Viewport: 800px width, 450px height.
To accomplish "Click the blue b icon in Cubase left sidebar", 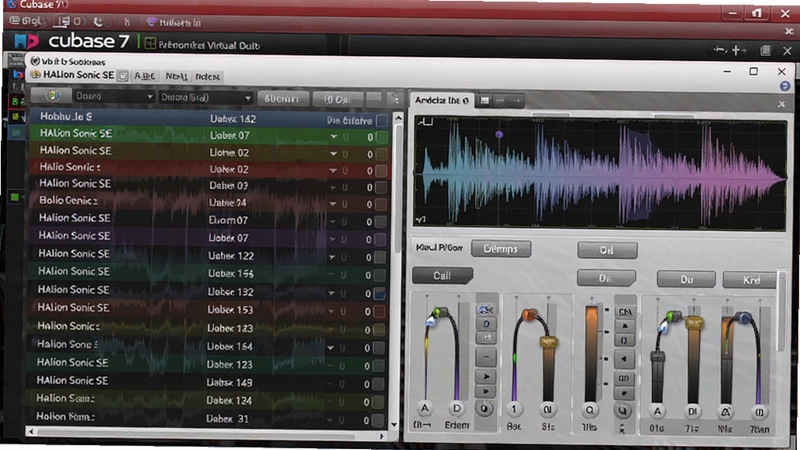I will (x=18, y=74).
